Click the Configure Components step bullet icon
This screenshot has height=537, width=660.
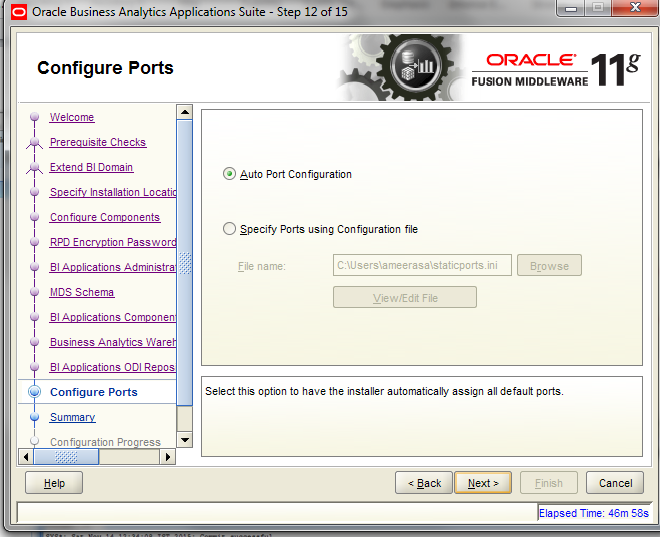pyautogui.click(x=35, y=217)
